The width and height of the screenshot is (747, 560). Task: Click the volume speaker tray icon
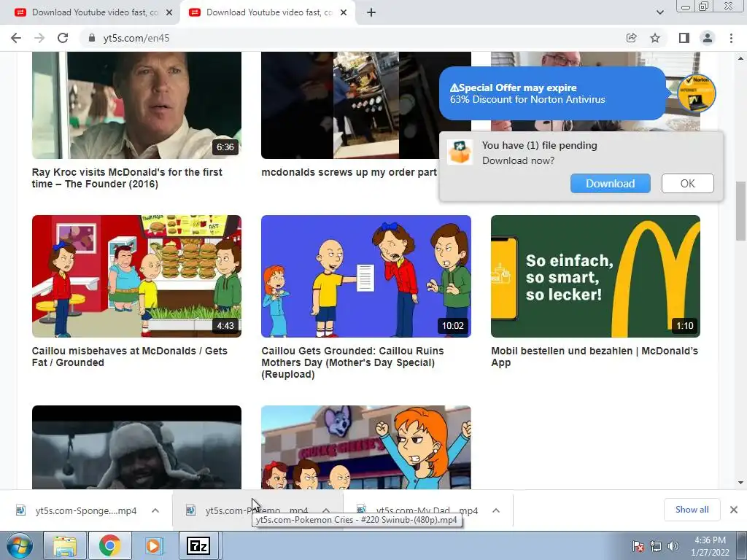[x=673, y=546]
